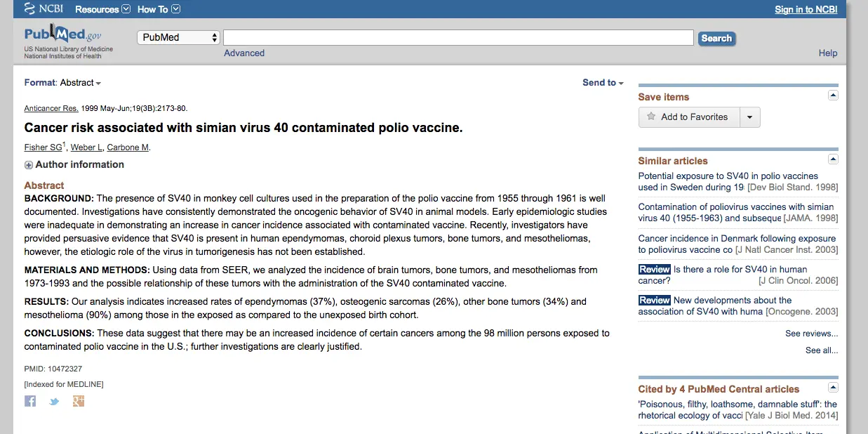Share article on Facebook
The width and height of the screenshot is (868, 434).
[30, 401]
